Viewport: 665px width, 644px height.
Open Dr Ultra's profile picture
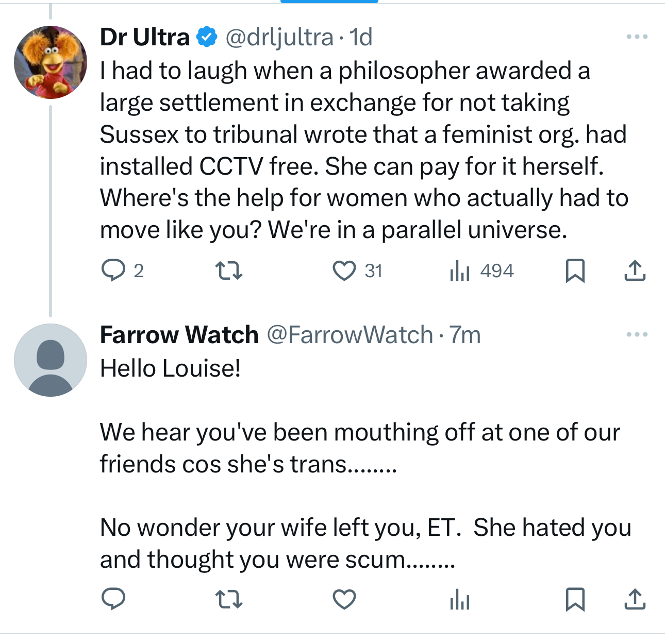[51, 62]
